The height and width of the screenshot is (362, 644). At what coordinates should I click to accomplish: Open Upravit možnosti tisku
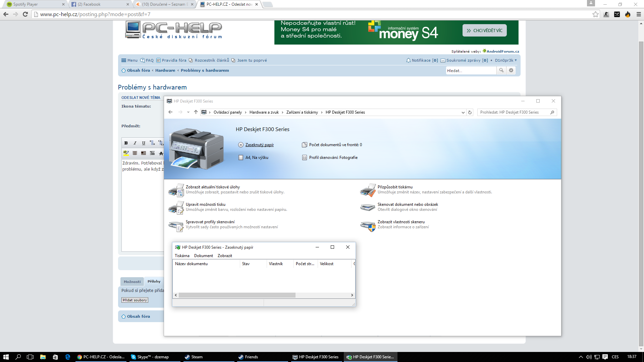click(x=205, y=204)
